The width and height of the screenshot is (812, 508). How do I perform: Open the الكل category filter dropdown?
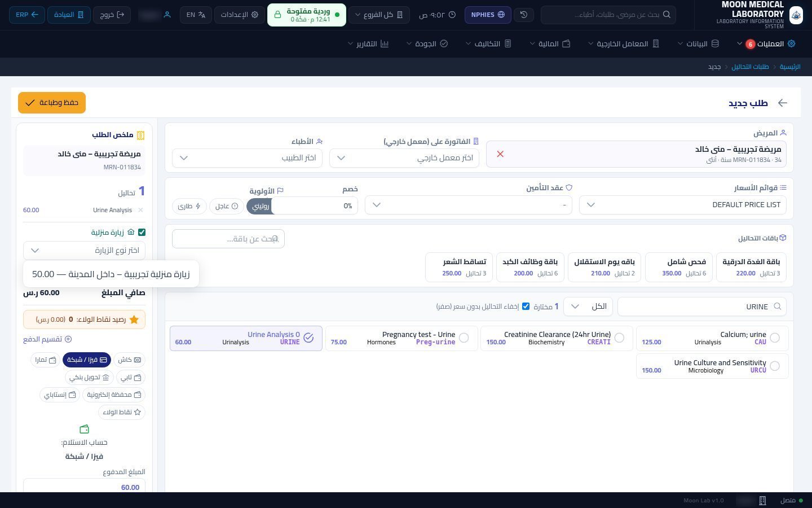[x=588, y=306]
